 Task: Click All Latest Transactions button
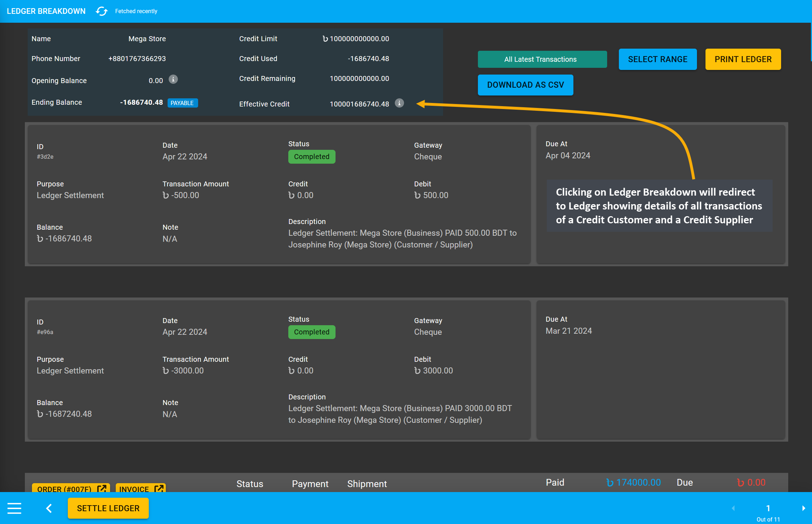(x=540, y=59)
